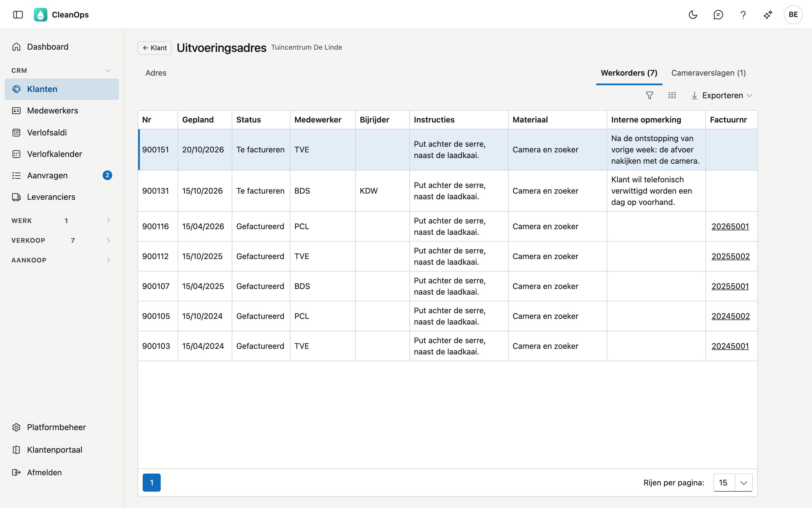This screenshot has height=508, width=812.
Task: Open invoice link 20255002
Action: [x=731, y=256]
